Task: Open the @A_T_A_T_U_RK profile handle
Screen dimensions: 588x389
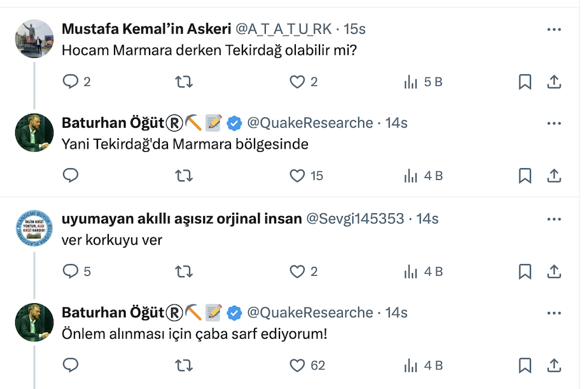Action: [x=284, y=29]
